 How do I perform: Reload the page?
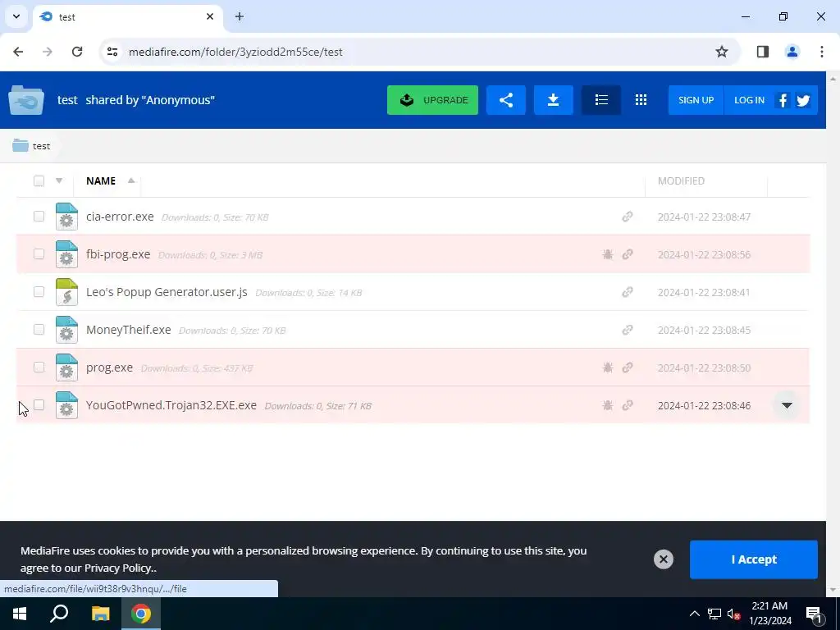click(x=77, y=52)
